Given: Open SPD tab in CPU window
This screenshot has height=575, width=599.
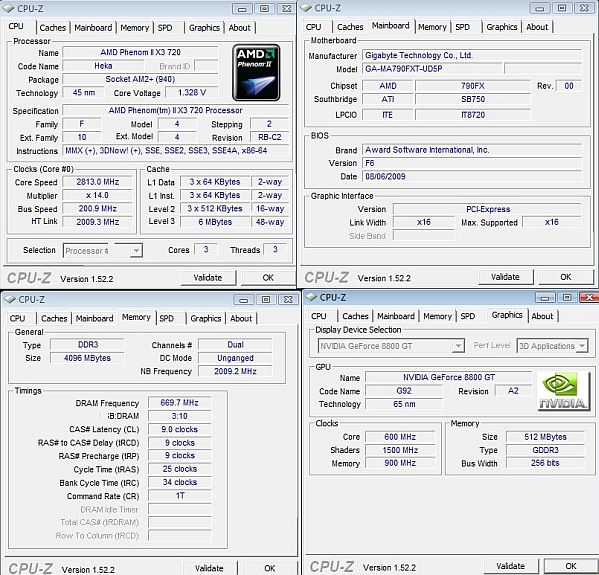Looking at the screenshot, I should coord(165,28).
